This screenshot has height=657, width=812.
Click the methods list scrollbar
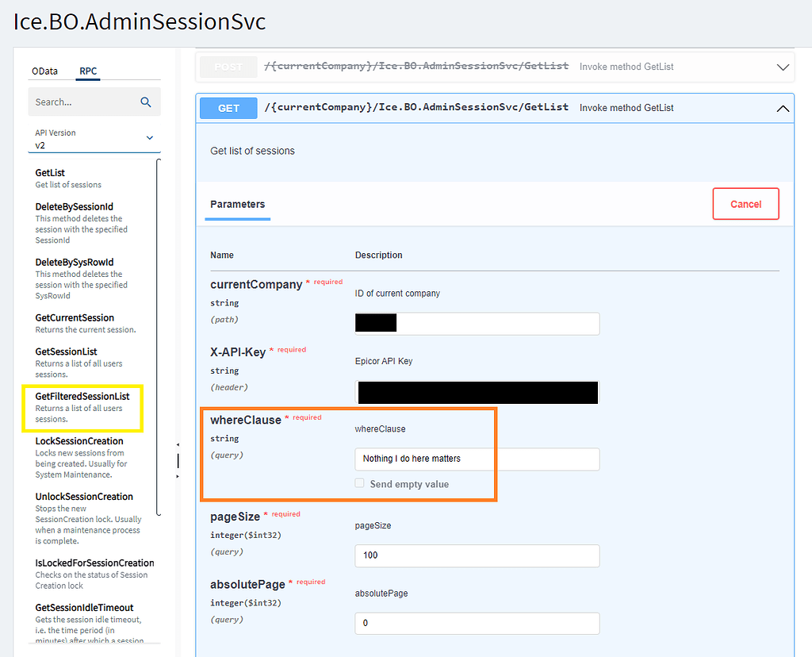click(159, 336)
